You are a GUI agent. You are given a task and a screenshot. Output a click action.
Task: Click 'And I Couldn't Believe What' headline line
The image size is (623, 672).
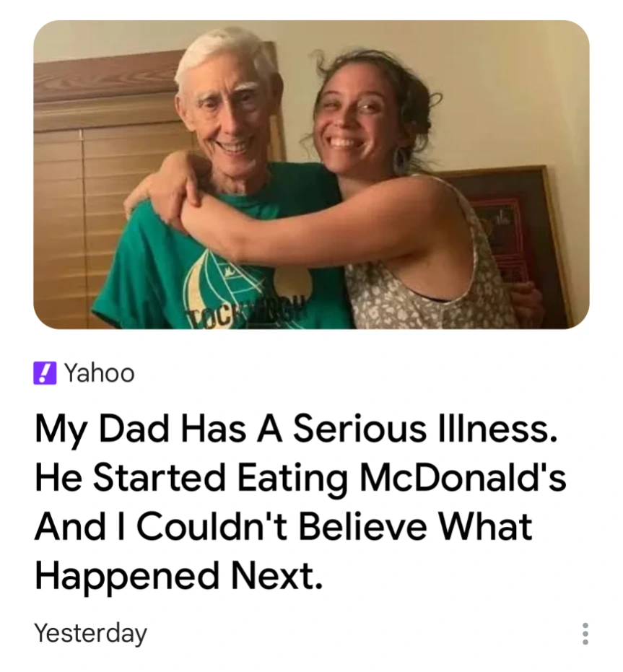pyautogui.click(x=284, y=527)
